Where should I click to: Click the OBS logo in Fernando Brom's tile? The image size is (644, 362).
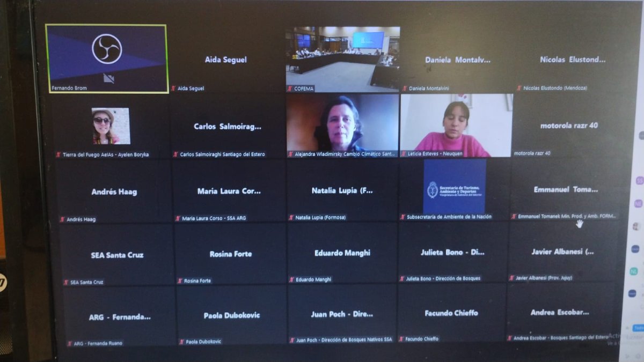click(x=107, y=49)
